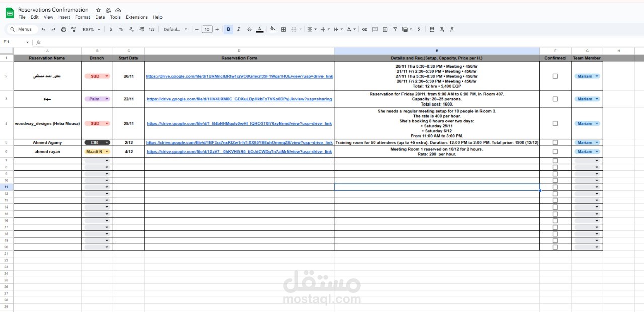Insert a chart

pyautogui.click(x=385, y=29)
